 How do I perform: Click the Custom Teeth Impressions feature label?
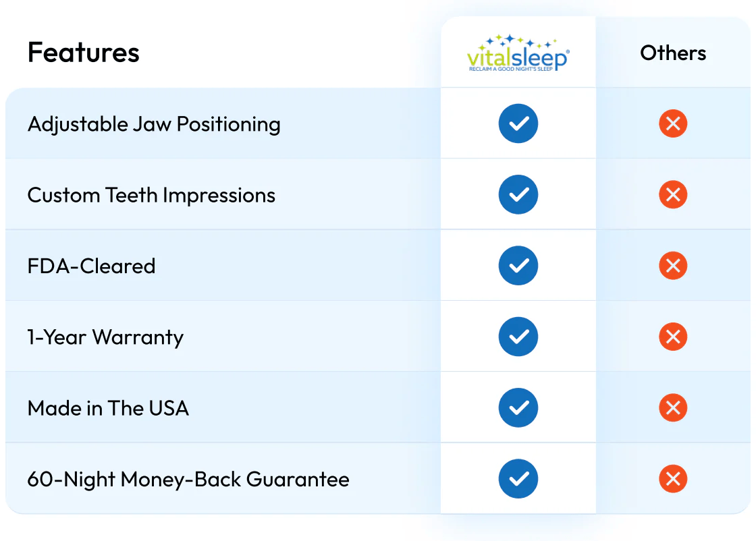pos(151,196)
